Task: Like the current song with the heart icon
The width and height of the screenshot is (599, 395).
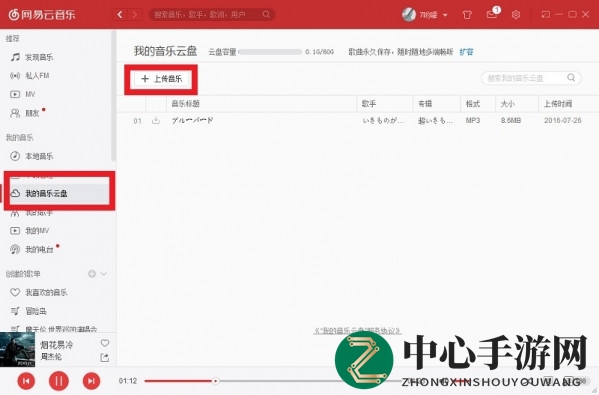Action: click(105, 343)
